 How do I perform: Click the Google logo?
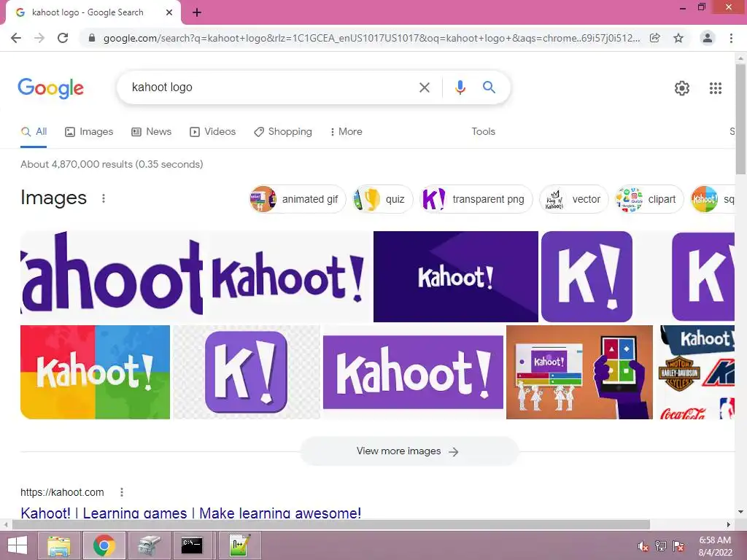tap(50, 88)
